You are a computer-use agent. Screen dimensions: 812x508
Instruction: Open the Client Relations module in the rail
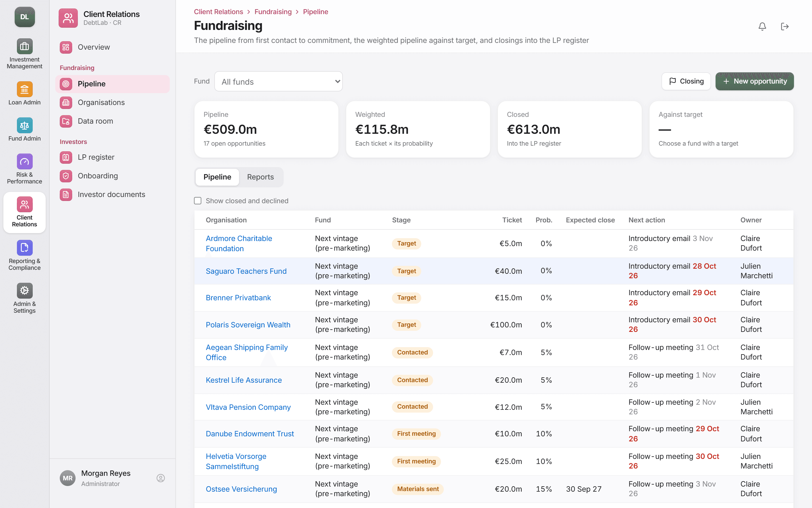pos(25,212)
